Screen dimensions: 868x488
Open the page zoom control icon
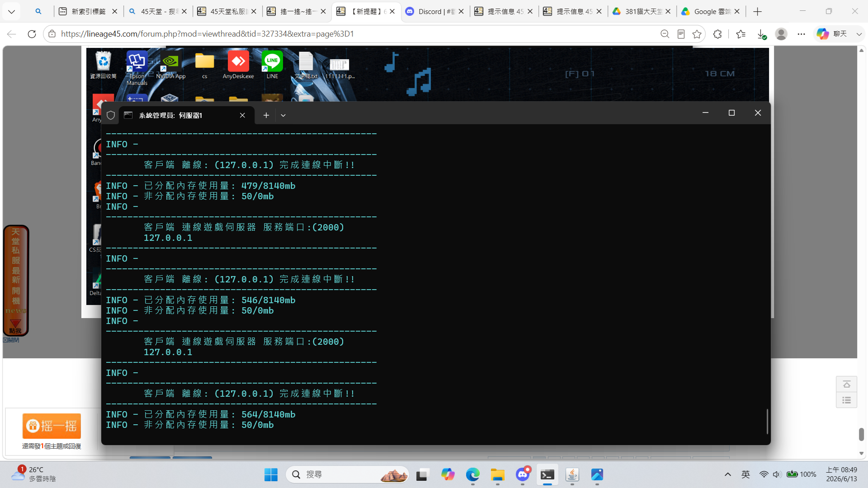(665, 34)
